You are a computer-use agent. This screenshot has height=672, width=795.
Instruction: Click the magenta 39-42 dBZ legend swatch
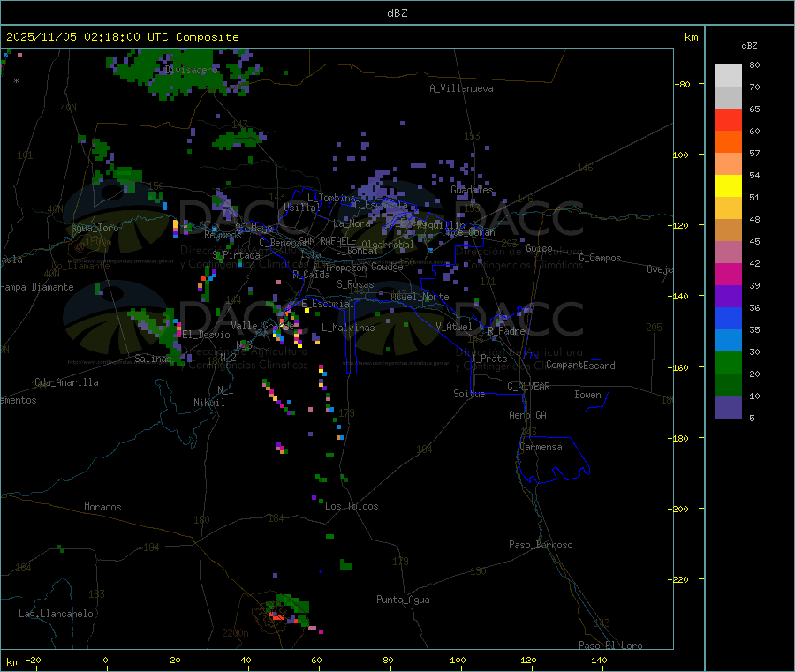[x=728, y=274]
